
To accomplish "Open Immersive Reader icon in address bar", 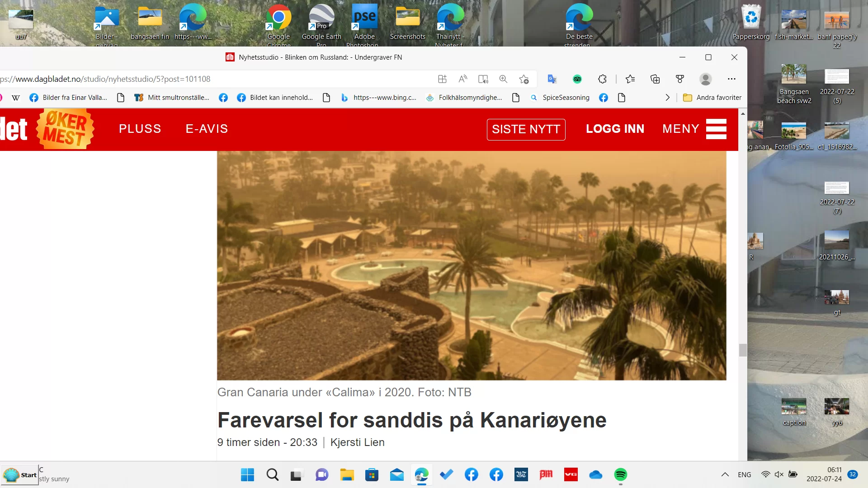I will coord(483,79).
